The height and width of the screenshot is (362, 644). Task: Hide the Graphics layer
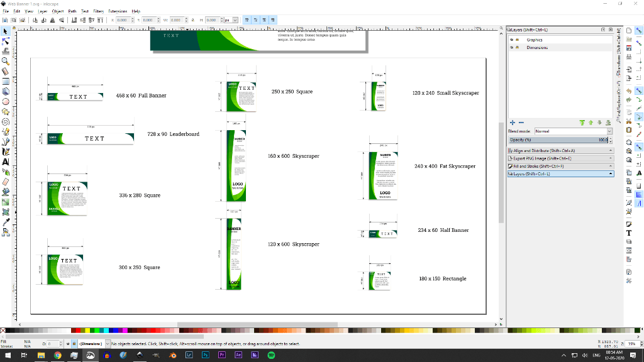click(x=512, y=40)
